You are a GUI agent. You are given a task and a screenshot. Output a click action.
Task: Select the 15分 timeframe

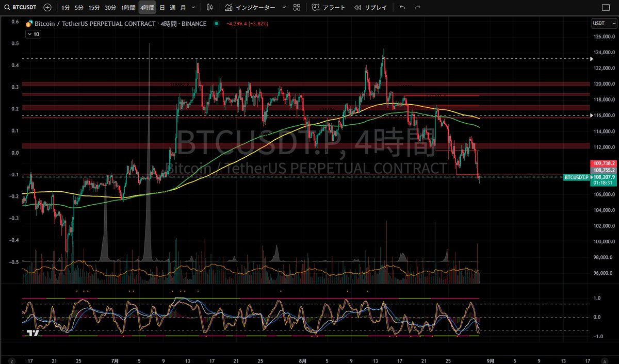[x=94, y=8]
